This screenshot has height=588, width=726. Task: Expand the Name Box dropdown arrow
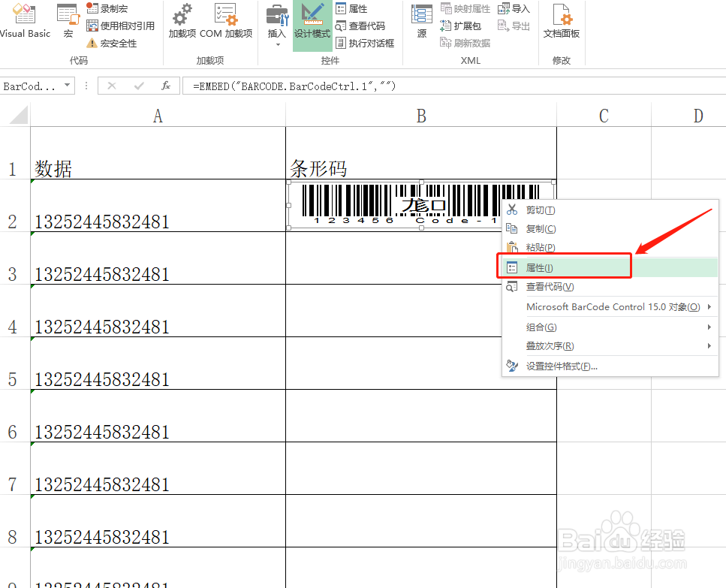point(68,85)
